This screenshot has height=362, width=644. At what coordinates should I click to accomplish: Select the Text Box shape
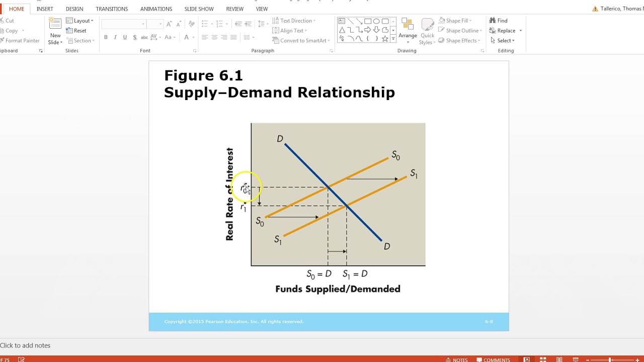coord(342,21)
